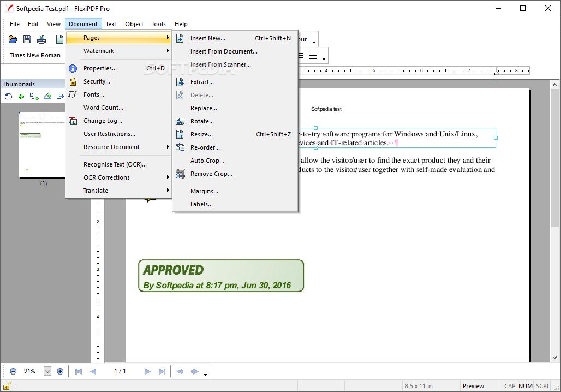The image size is (561, 392).
Task: Select Extract pages option
Action: 235,82
